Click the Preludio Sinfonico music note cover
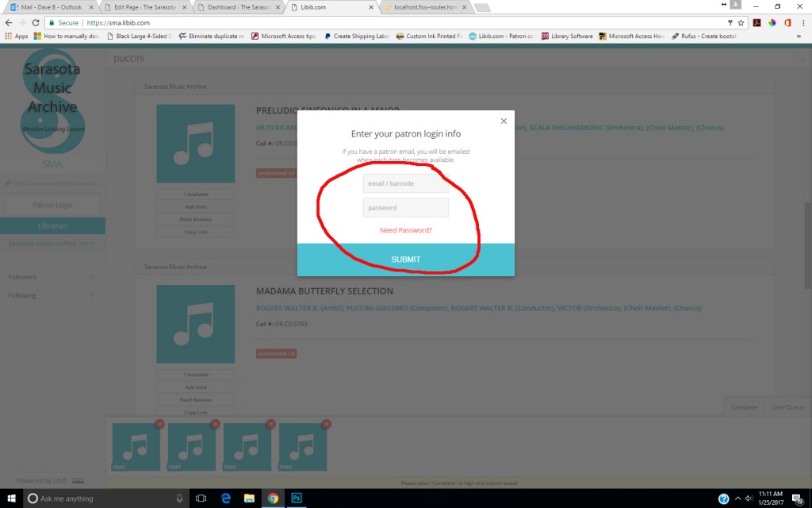 pos(196,144)
